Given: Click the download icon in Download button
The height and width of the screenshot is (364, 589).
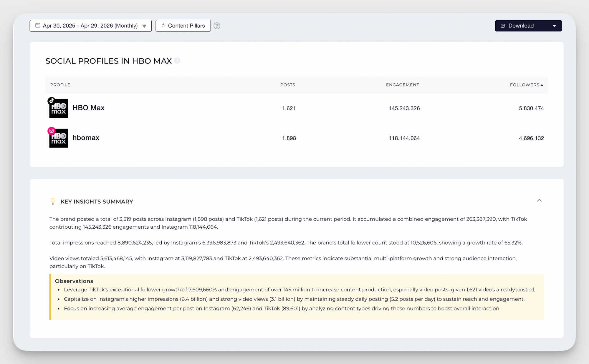Looking at the screenshot, I should pos(503,26).
